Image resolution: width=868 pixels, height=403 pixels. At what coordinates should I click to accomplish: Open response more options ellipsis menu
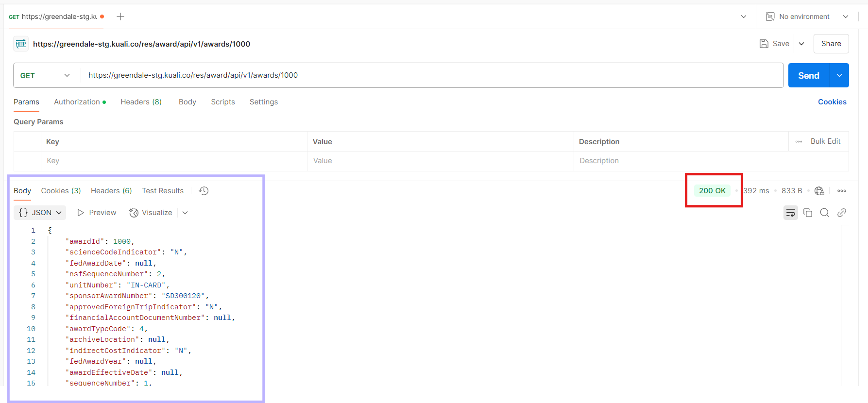(x=842, y=191)
